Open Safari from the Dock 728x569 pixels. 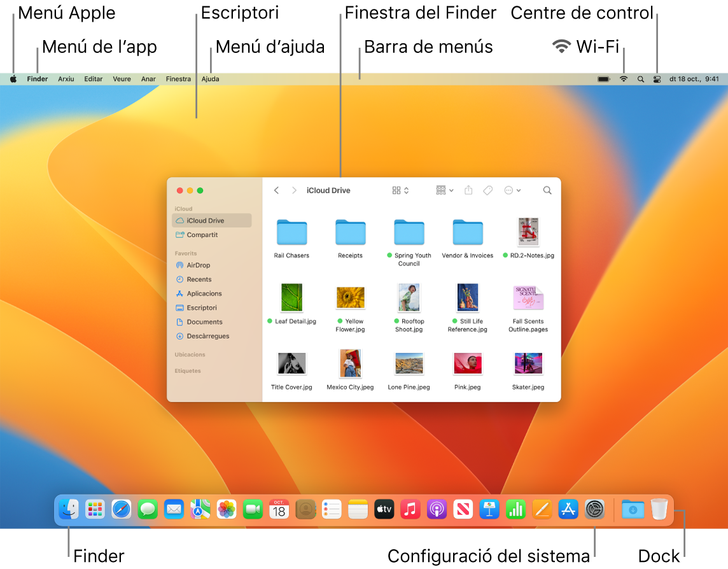pyautogui.click(x=121, y=510)
